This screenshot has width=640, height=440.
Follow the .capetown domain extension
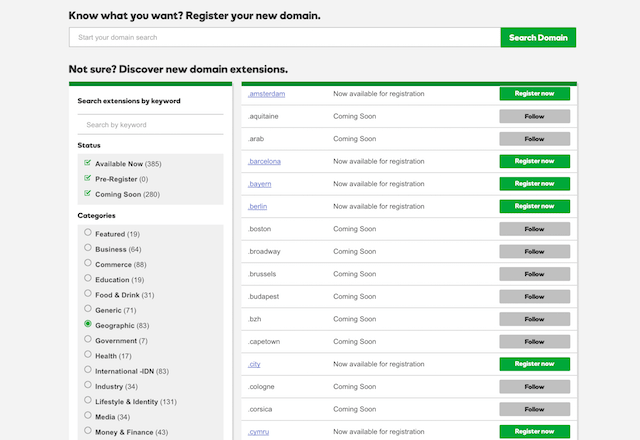[534, 341]
